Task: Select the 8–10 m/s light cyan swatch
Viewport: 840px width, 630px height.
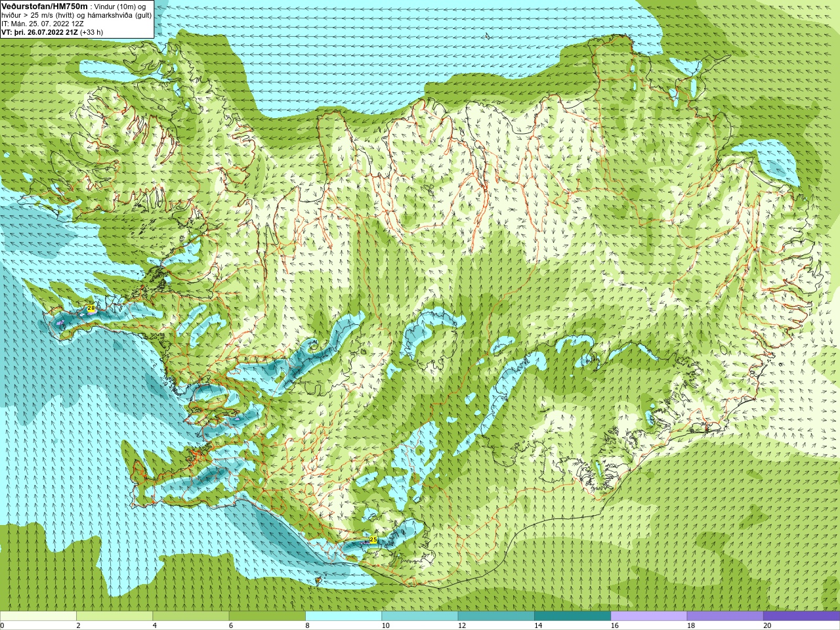Action: click(344, 616)
